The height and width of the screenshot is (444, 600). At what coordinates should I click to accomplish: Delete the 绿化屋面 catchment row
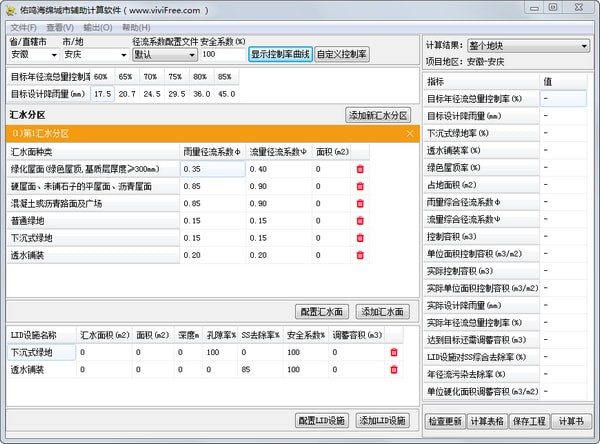(x=360, y=169)
